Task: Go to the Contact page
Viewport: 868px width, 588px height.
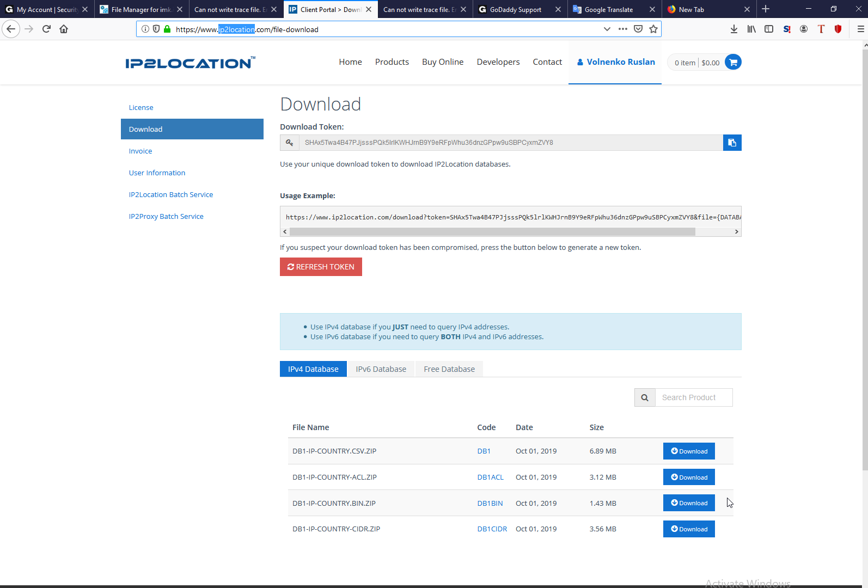Action: click(547, 62)
